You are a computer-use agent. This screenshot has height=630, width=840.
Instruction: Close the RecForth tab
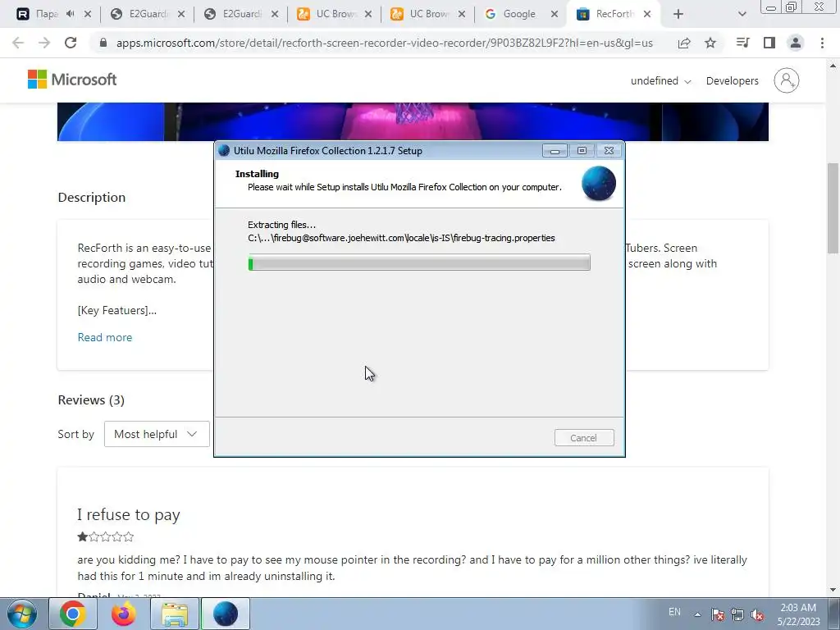pyautogui.click(x=647, y=15)
